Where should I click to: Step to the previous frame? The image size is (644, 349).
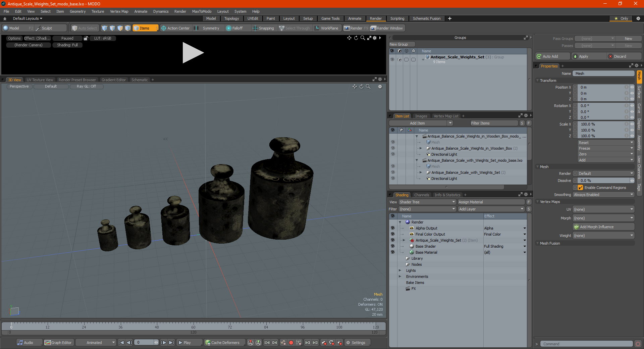pyautogui.click(x=129, y=343)
